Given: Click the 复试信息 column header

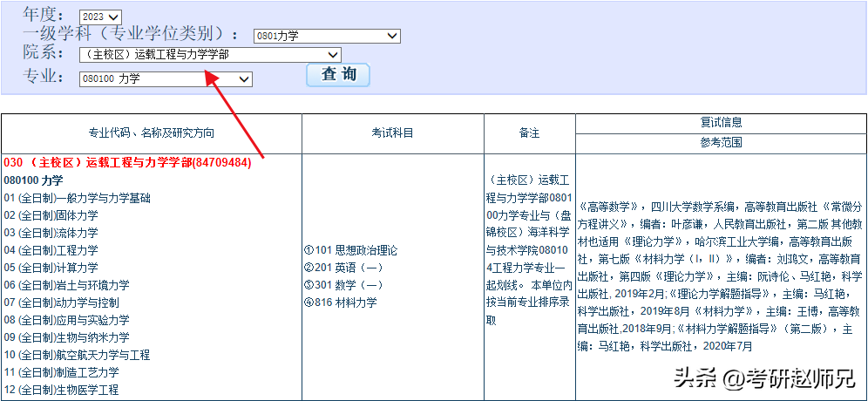Looking at the screenshot, I should (x=721, y=123).
